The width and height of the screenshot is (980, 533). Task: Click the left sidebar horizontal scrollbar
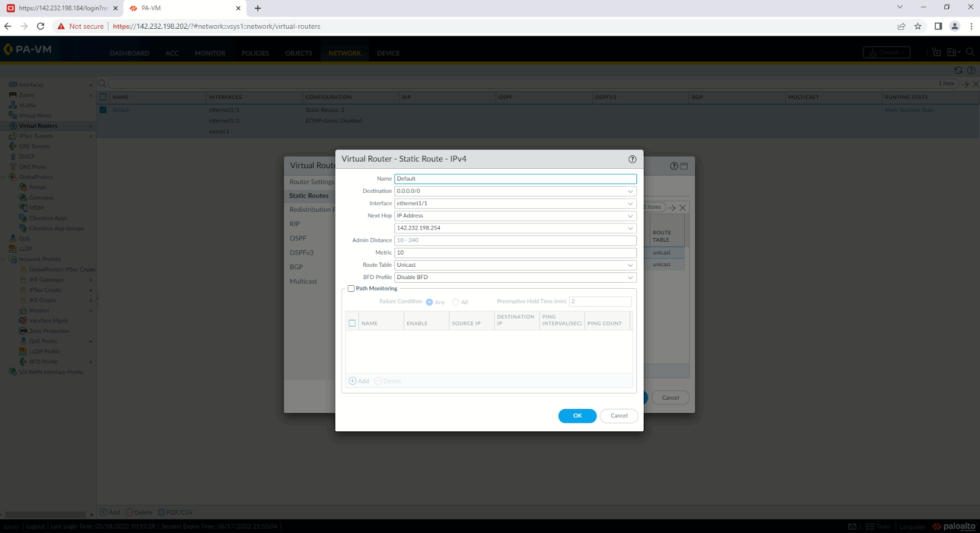pyautogui.click(x=45, y=515)
